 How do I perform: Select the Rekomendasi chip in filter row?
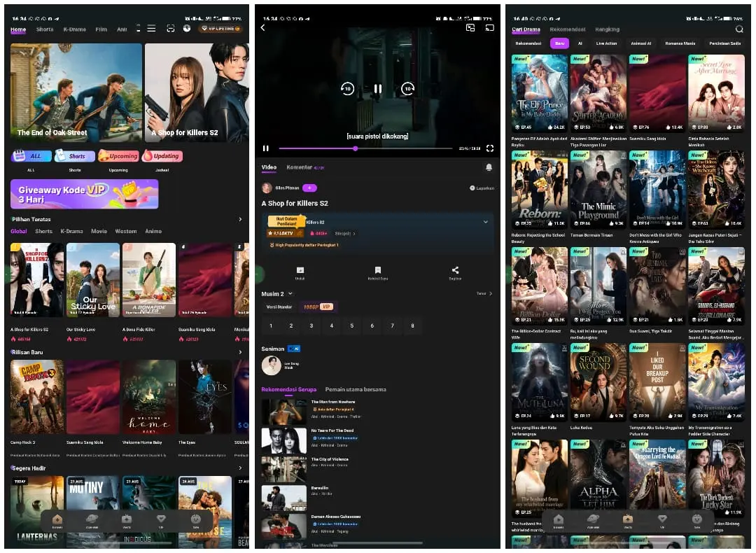point(528,43)
